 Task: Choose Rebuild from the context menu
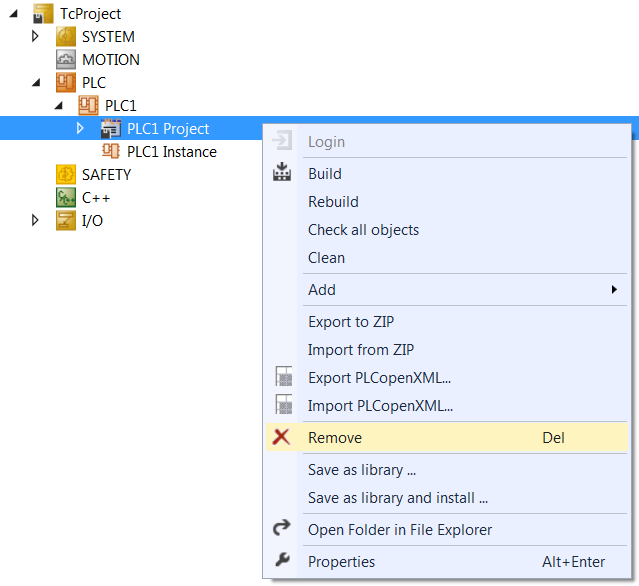[447, 202]
